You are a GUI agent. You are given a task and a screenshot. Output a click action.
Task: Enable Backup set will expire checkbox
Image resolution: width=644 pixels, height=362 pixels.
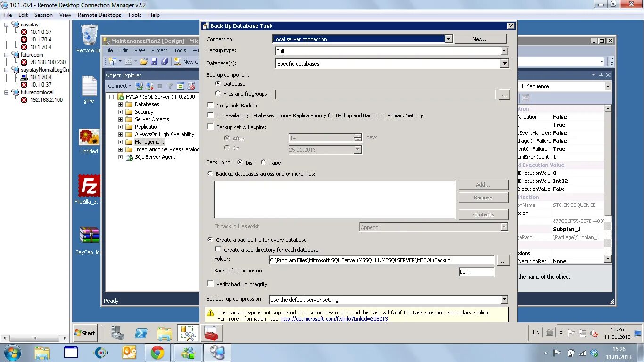211,127
